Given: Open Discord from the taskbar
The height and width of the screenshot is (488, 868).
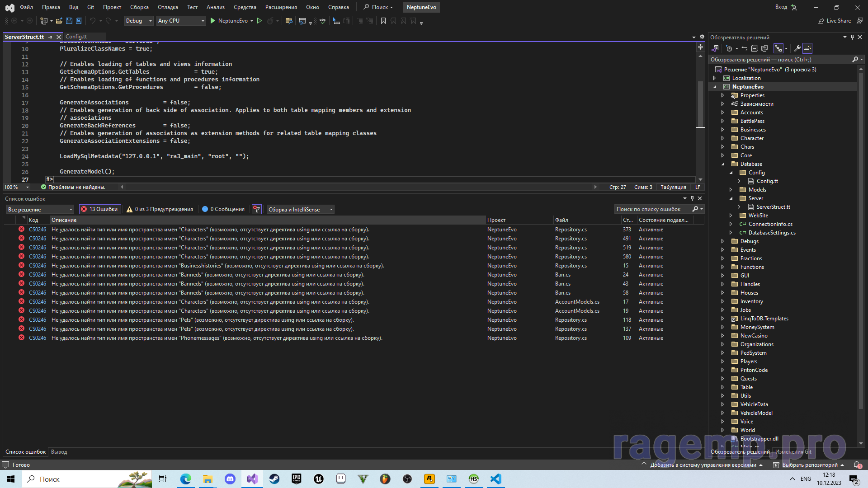Looking at the screenshot, I should 230,479.
